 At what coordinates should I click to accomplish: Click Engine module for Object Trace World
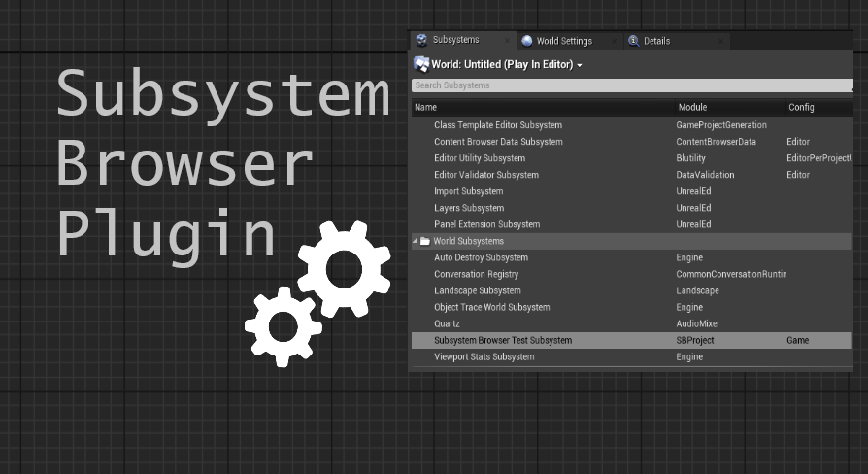tap(689, 307)
